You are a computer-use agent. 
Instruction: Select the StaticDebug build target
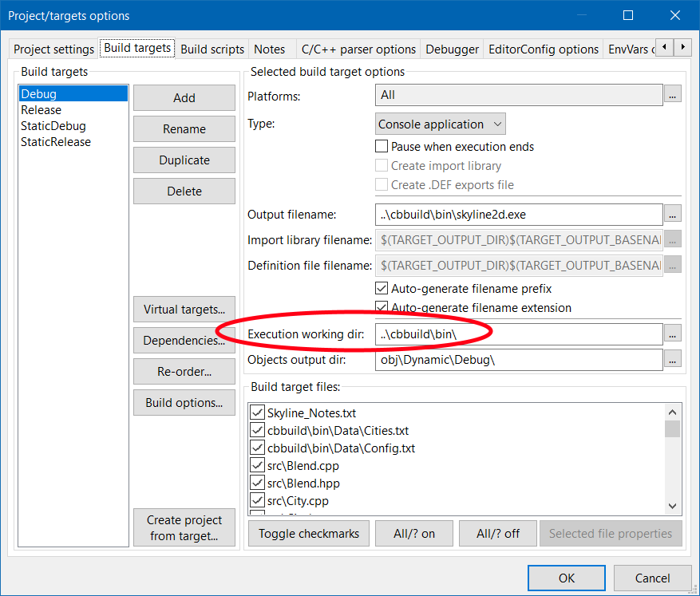point(53,126)
